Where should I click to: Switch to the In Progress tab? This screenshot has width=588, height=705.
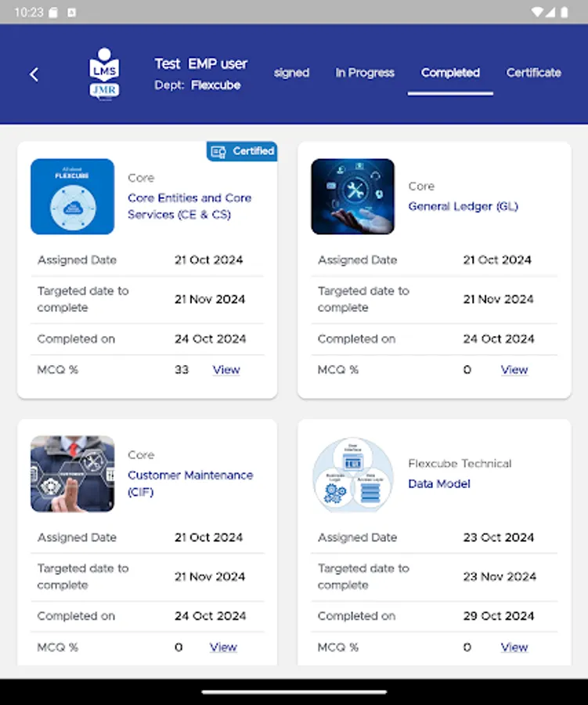(365, 73)
